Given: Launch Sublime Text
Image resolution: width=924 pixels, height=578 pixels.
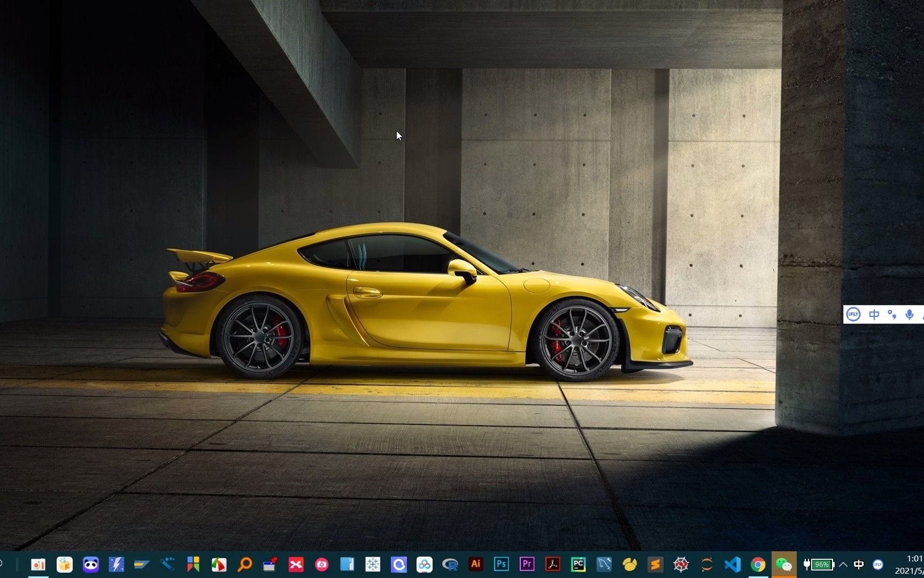Looking at the screenshot, I should tap(655, 564).
